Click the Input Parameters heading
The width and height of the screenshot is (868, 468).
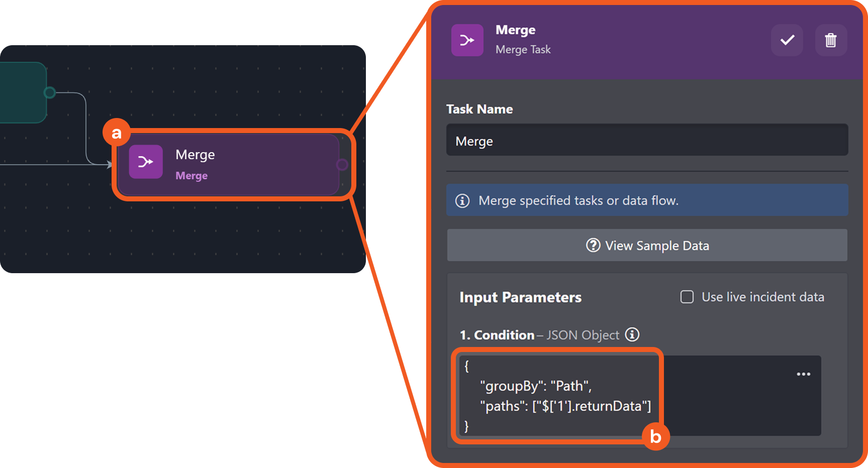520,297
